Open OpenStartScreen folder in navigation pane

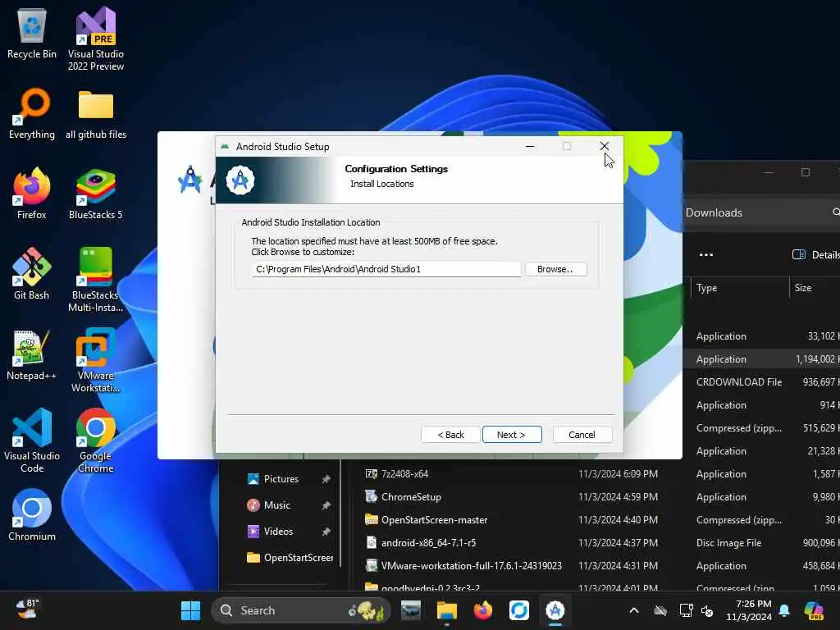(x=290, y=558)
